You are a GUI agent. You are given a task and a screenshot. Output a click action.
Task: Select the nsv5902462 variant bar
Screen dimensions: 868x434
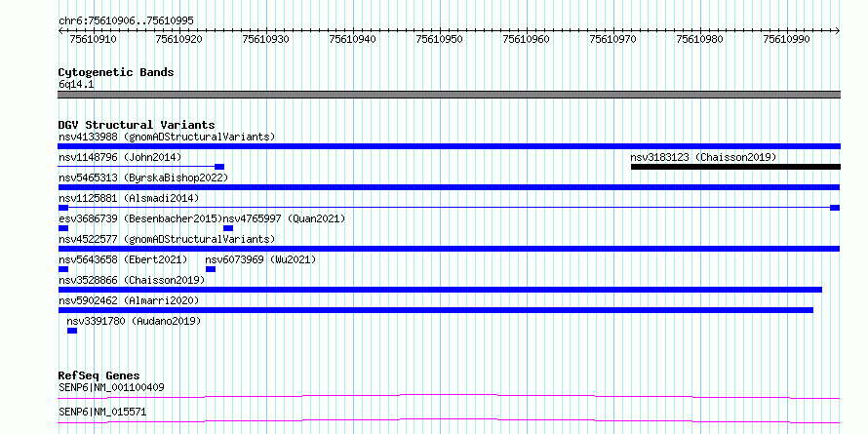tap(436, 310)
